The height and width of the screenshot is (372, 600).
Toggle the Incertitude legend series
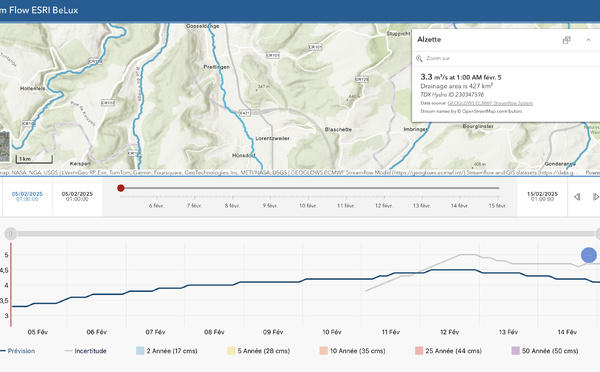tap(85, 351)
